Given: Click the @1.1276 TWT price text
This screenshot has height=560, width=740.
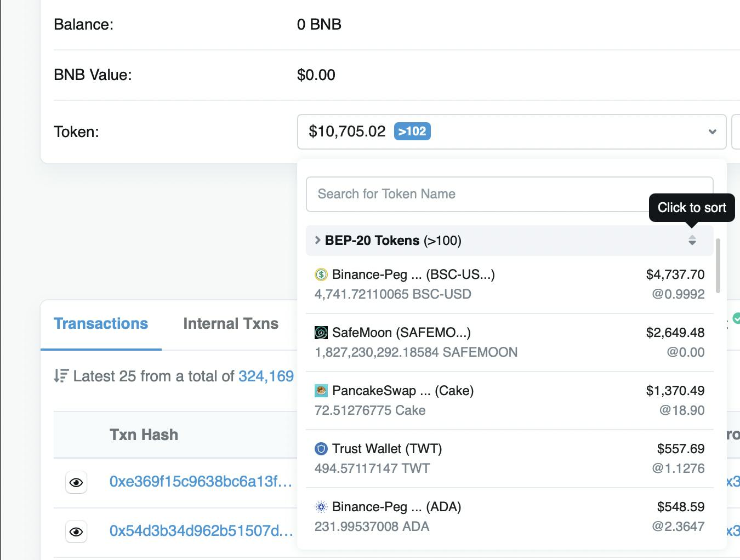Looking at the screenshot, I should coord(678,468).
